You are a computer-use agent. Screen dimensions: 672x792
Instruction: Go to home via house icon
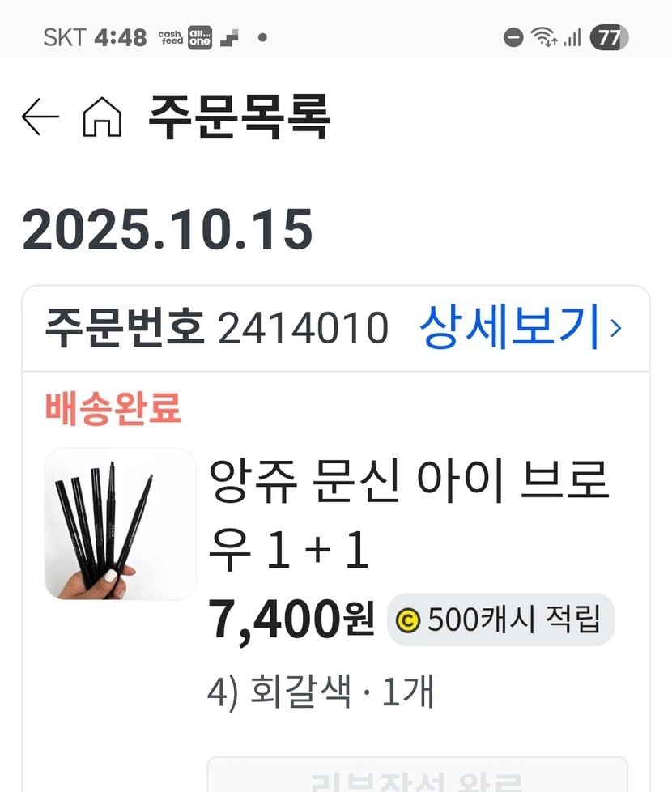pos(102,117)
